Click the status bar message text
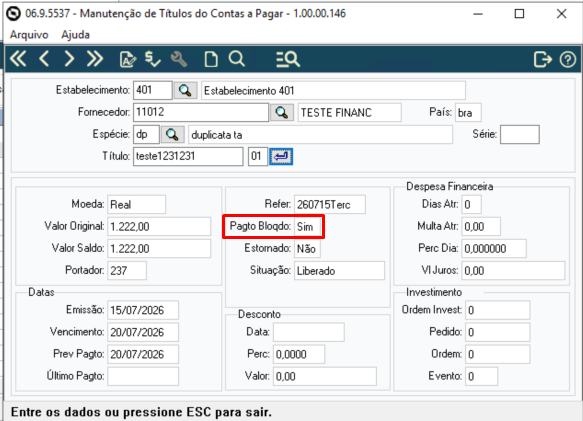 tap(141, 412)
